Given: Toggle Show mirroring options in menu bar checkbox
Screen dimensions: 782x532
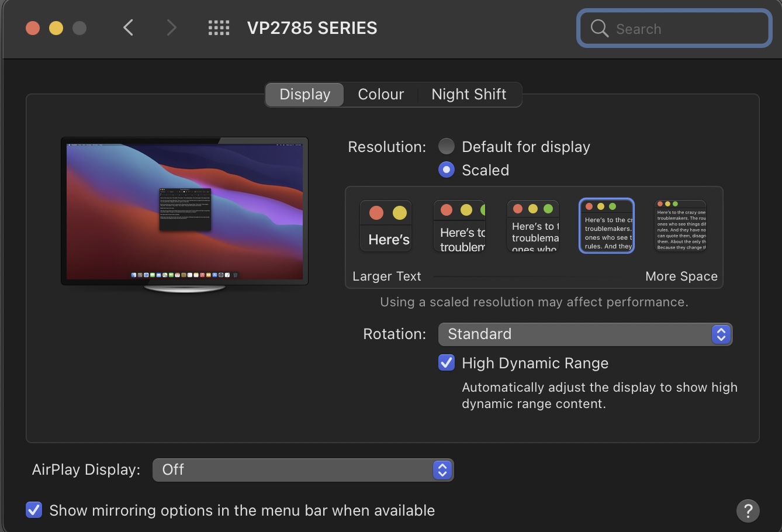Looking at the screenshot, I should [34, 510].
